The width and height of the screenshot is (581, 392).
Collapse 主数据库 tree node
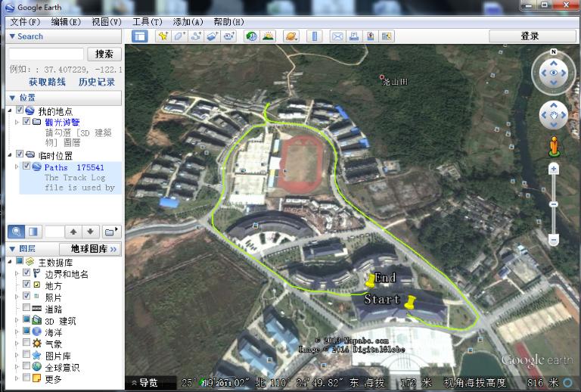pyautogui.click(x=10, y=261)
